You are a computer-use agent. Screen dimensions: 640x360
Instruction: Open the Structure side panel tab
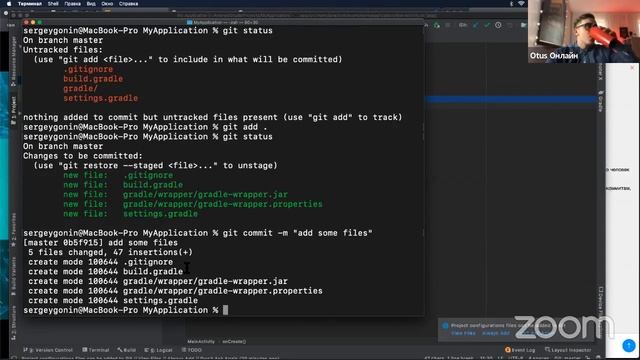pos(13,322)
